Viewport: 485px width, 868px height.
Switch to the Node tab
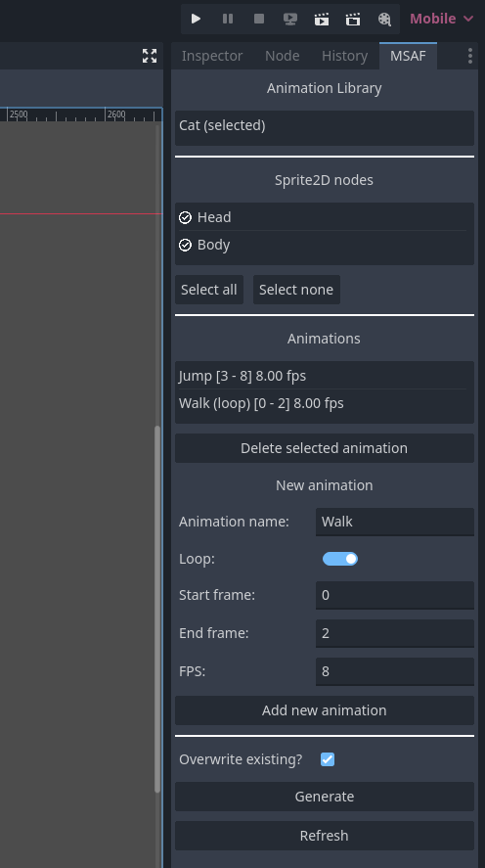click(x=282, y=56)
